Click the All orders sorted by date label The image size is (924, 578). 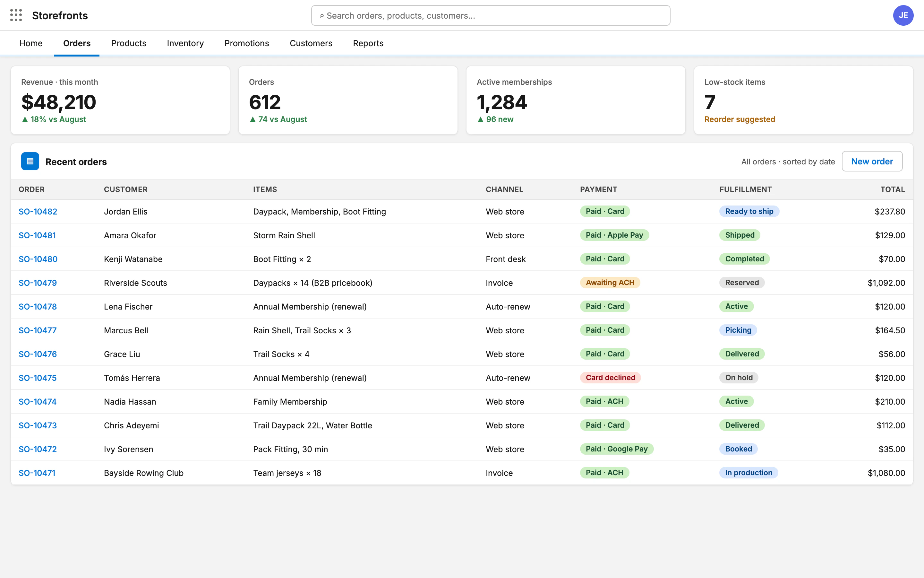788,162
